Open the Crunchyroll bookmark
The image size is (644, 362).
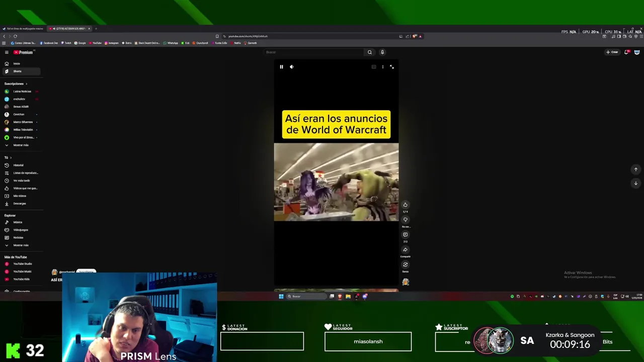(200, 43)
